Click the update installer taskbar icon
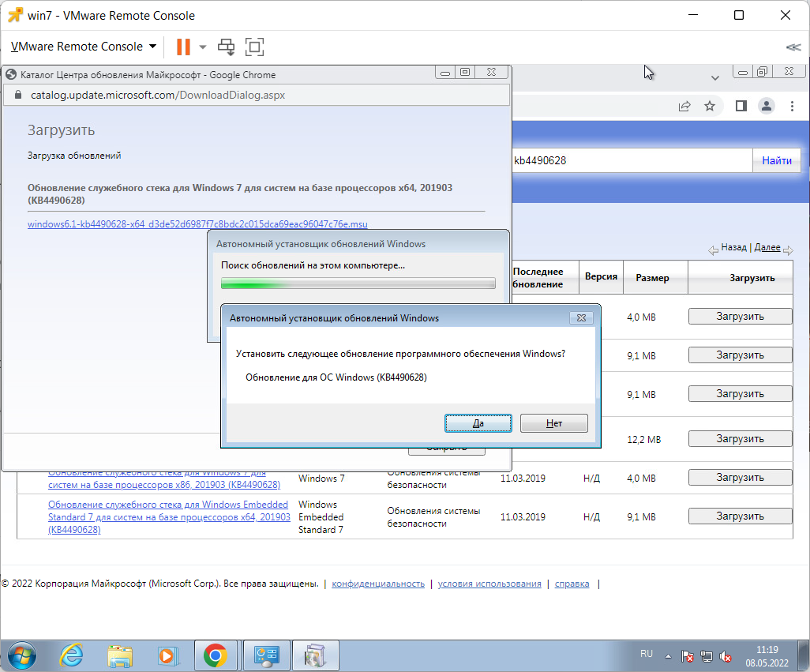810x672 pixels. coord(316,656)
